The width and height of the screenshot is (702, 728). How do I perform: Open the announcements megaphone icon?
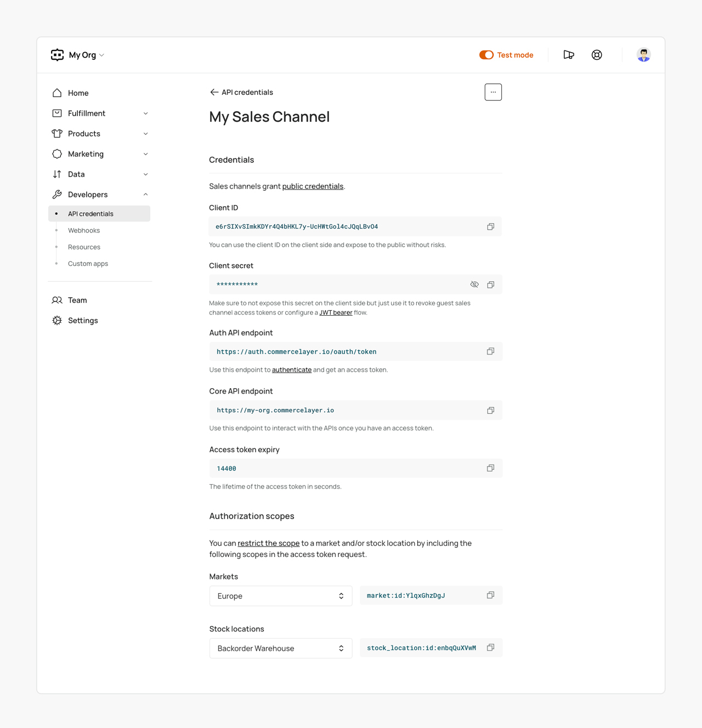point(569,55)
